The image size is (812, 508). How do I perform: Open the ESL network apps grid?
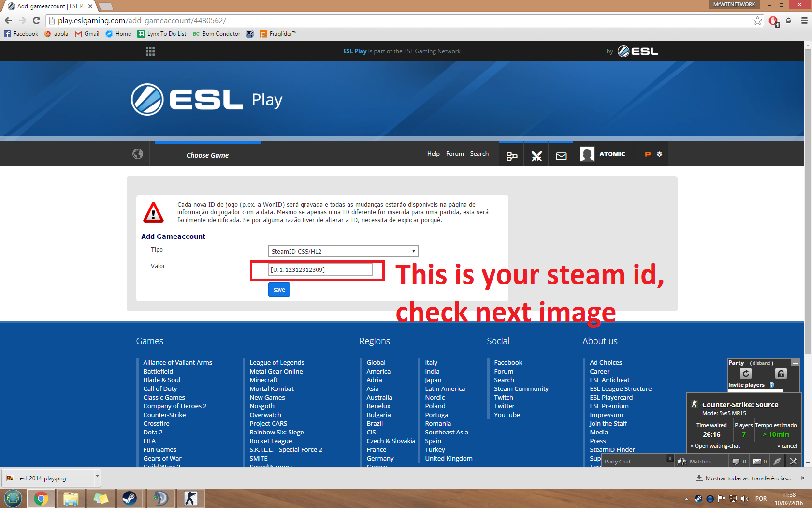(x=150, y=51)
